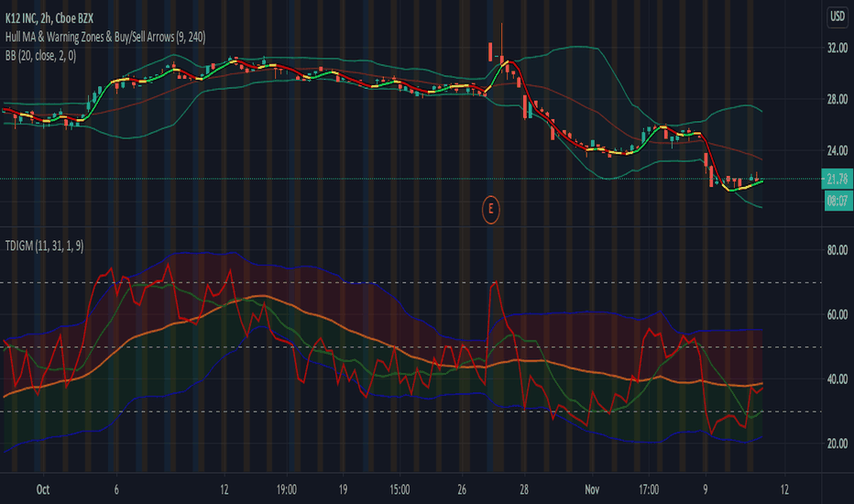Click the 60.00 oscillator axis label
This screenshot has height=504, width=854.
[x=838, y=314]
